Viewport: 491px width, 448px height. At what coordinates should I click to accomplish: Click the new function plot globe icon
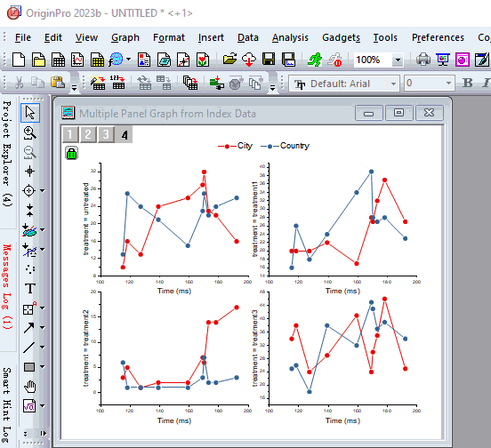pyautogui.click(x=116, y=60)
